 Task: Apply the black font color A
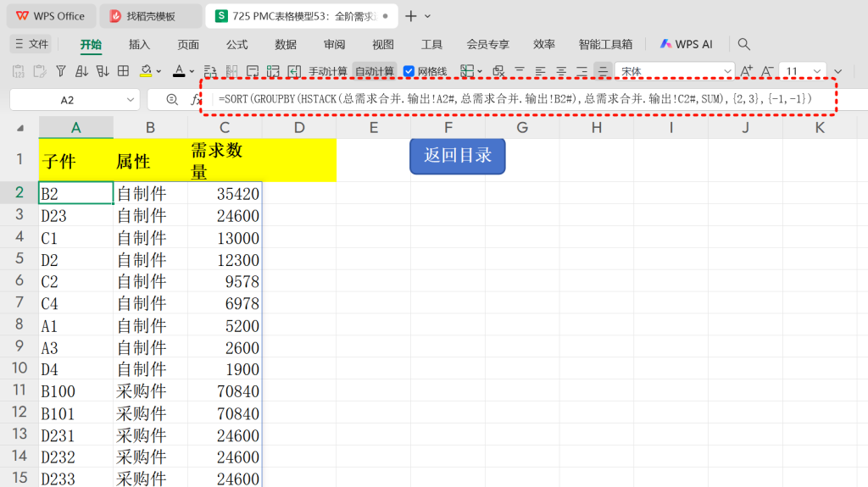[x=179, y=71]
